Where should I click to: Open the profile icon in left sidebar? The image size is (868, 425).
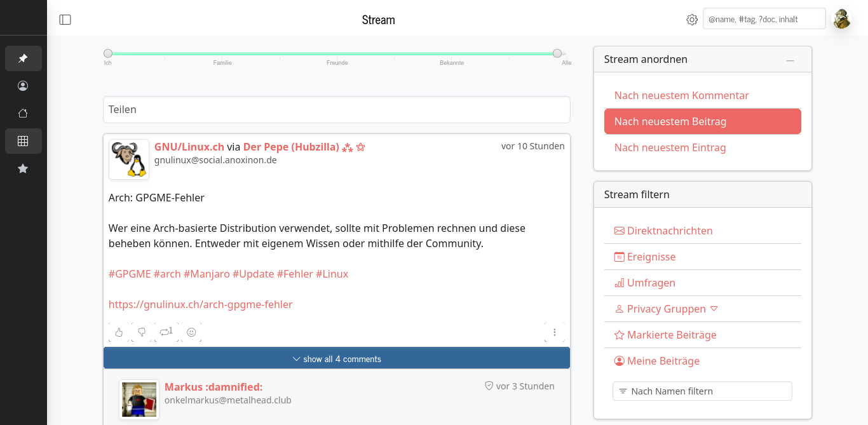23,86
